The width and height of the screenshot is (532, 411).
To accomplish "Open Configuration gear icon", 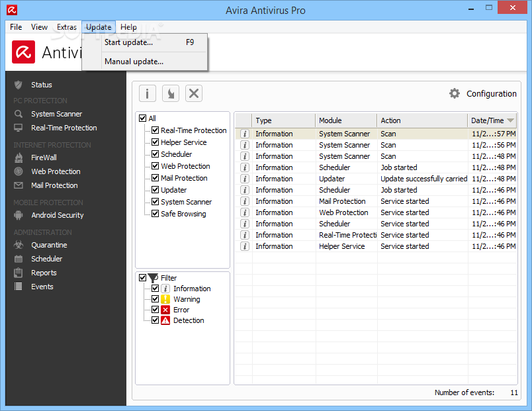I will 455,93.
